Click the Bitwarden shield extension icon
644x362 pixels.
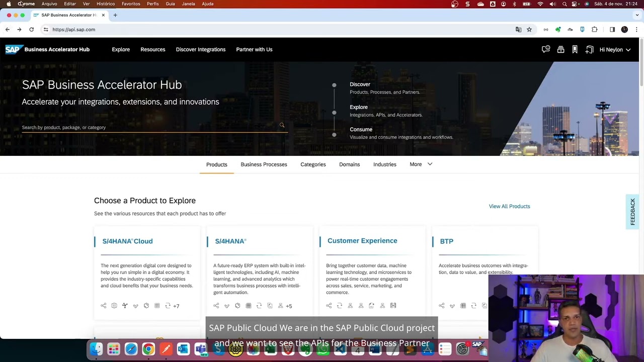[582, 30]
